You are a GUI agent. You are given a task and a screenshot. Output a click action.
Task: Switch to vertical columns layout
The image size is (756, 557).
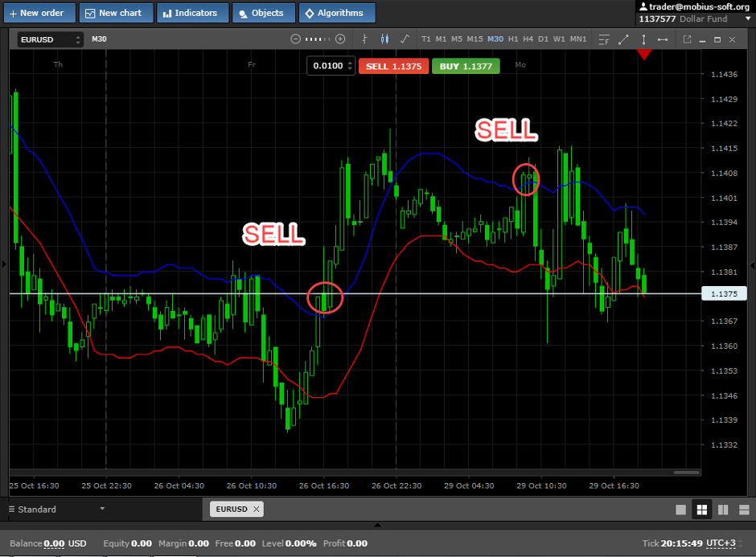pos(723,510)
